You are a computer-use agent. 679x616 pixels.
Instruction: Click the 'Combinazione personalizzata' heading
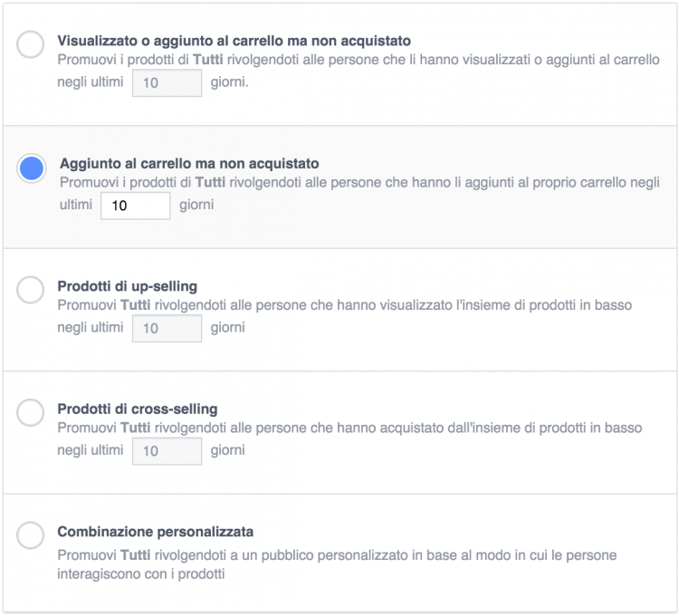(155, 531)
